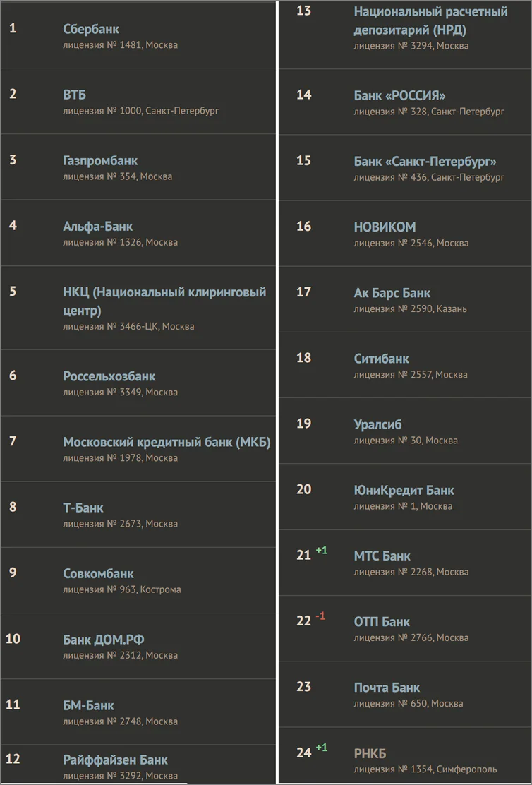Select the РНКБ row ranked 24
The width and height of the screenshot is (532, 785).
(x=404, y=760)
